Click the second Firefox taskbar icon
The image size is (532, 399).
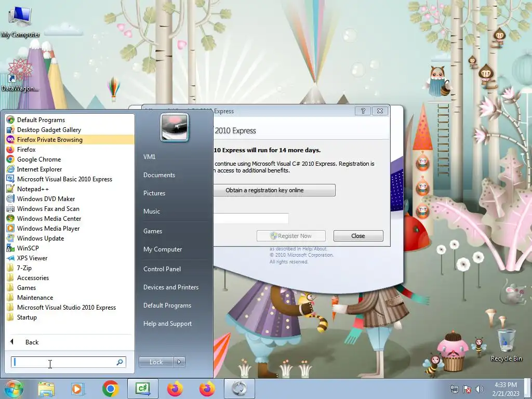[x=207, y=389]
